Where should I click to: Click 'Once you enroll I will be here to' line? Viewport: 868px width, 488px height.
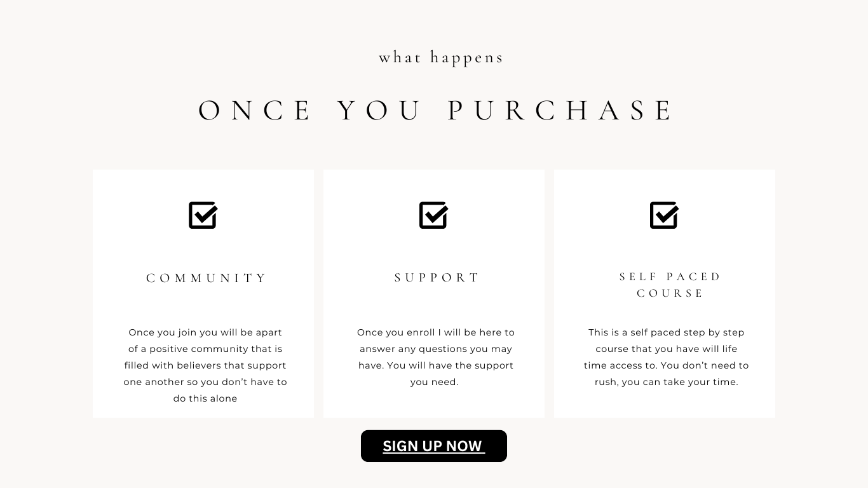(436, 332)
